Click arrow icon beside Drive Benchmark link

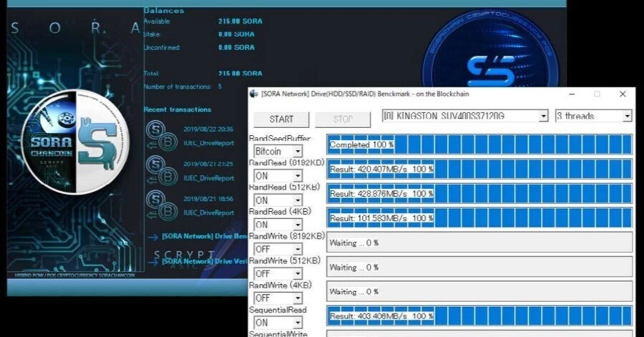click(x=152, y=237)
